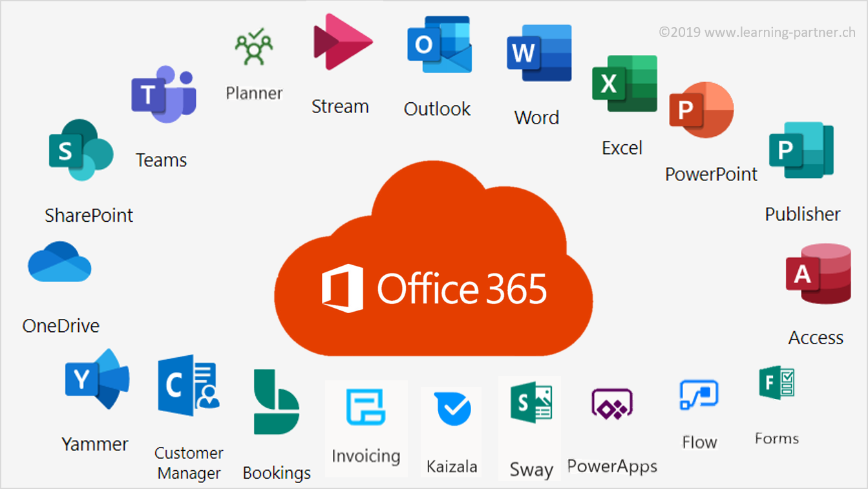
Task: Select the OneDrive cloud icon
Action: pyautogui.click(x=60, y=262)
